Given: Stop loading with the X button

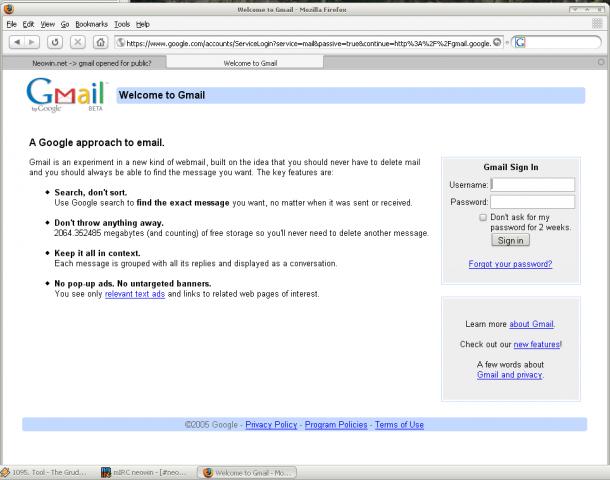Looking at the screenshot, I should [77, 42].
